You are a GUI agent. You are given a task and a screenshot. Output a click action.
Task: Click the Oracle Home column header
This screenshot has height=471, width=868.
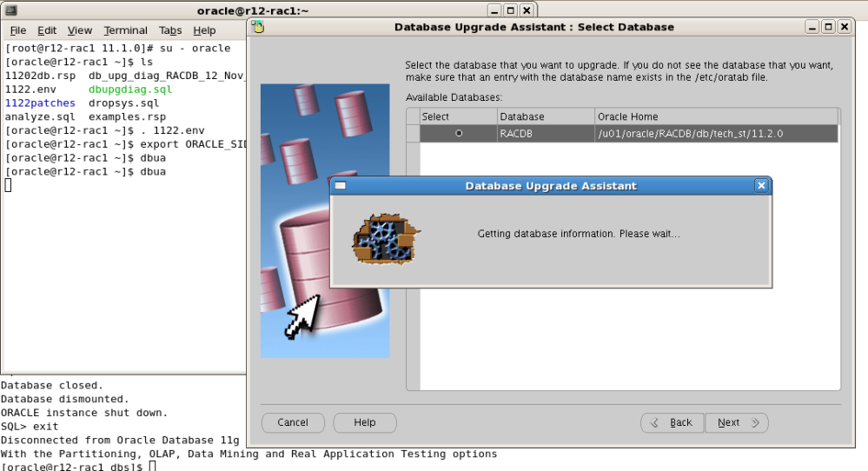[716, 116]
